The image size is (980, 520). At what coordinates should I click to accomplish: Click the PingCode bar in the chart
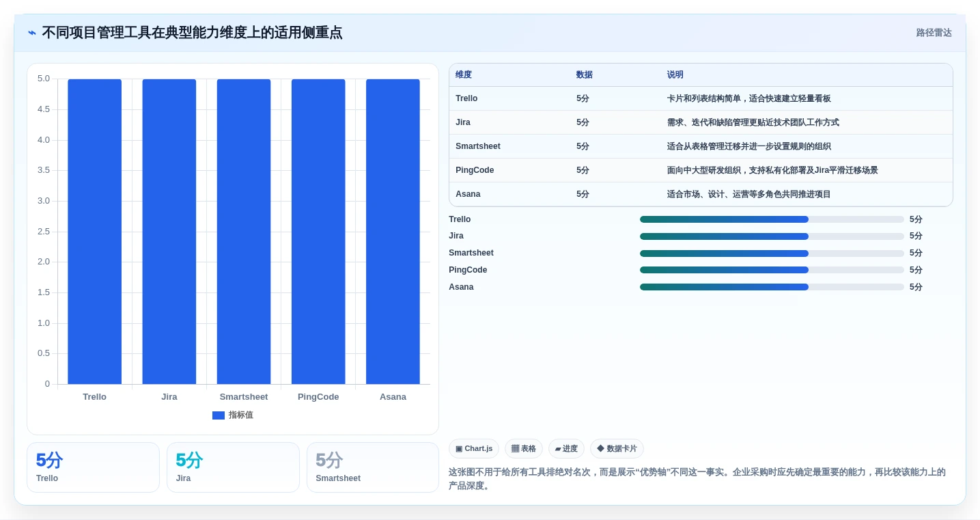point(318,232)
